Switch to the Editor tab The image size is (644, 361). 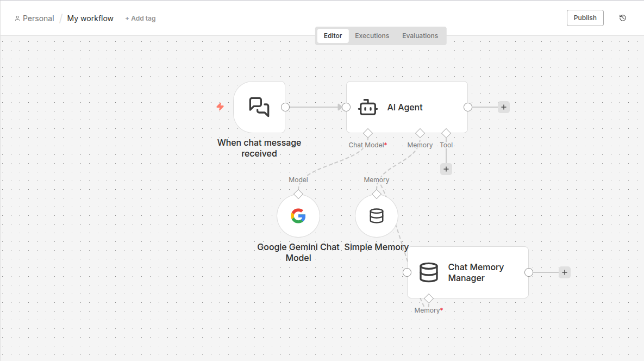tap(333, 36)
